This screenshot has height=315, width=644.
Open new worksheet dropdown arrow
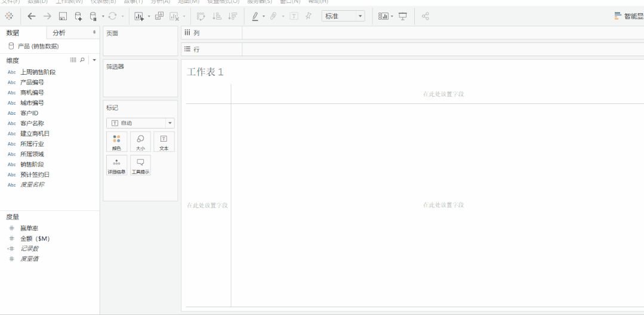pyautogui.click(x=149, y=17)
